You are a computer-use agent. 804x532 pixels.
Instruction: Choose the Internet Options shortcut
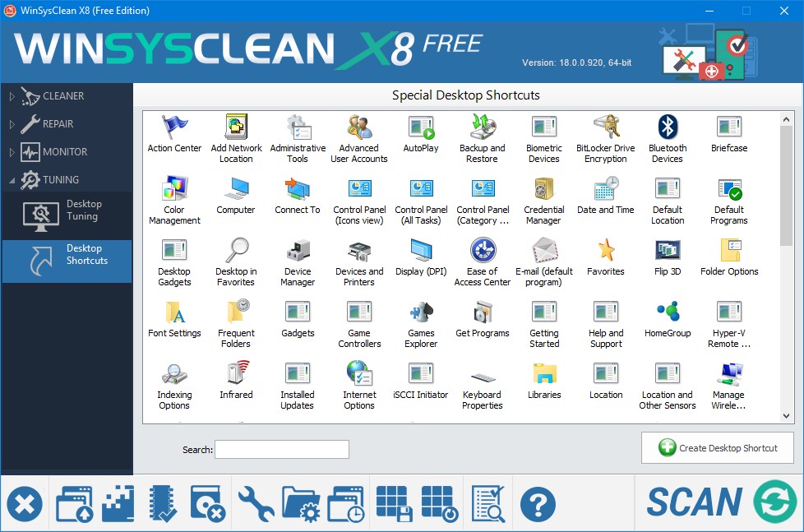pos(359,373)
